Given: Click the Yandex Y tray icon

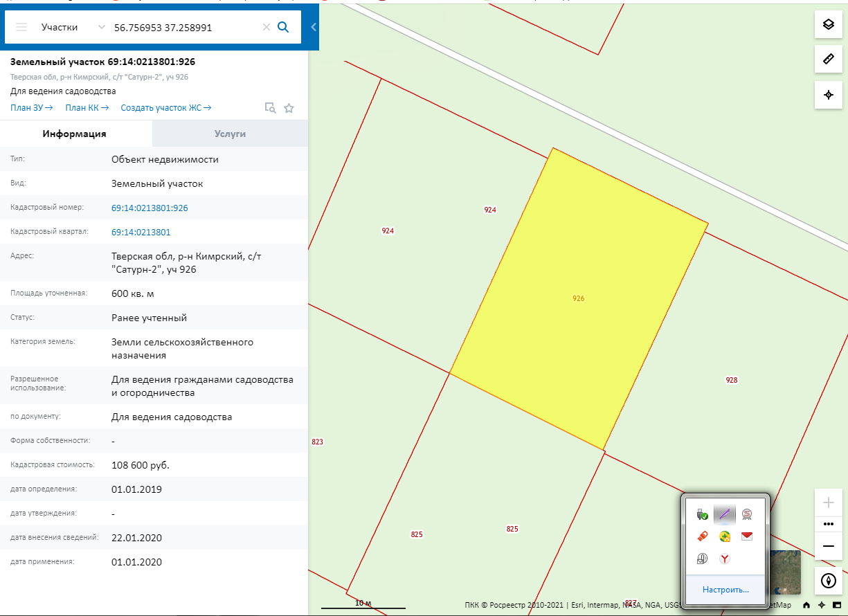Looking at the screenshot, I should click(725, 559).
